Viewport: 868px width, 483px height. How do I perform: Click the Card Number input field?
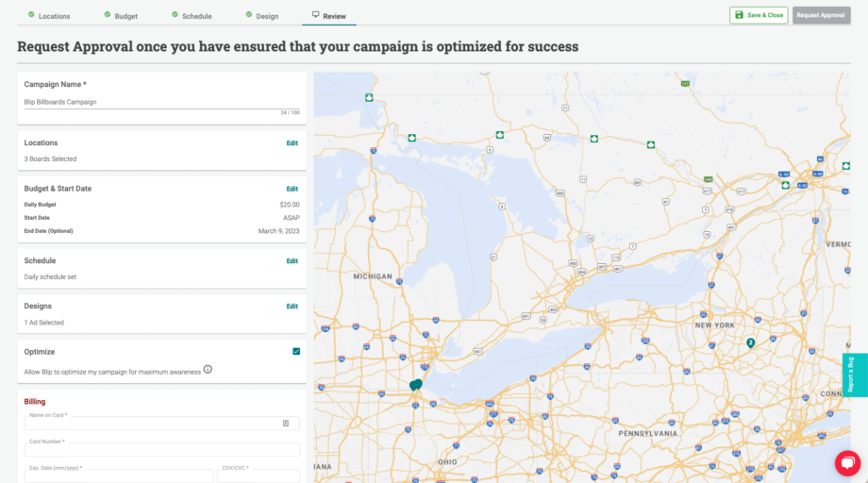coord(161,450)
